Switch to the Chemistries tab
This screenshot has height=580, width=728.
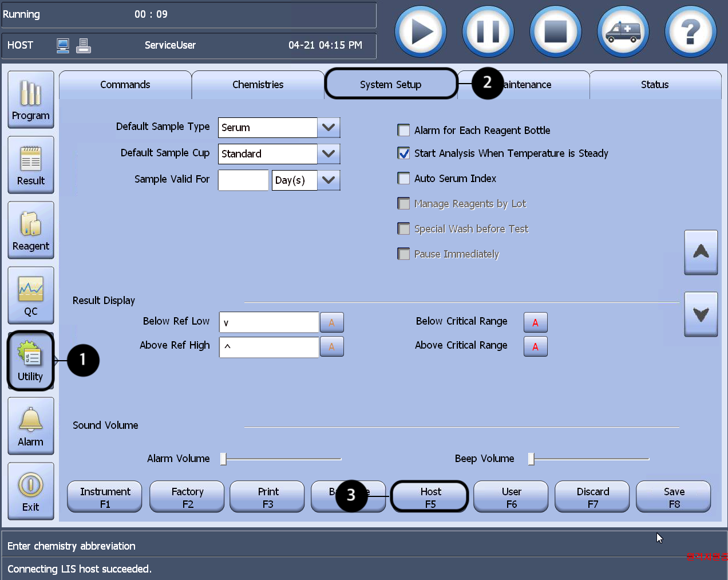click(x=258, y=85)
